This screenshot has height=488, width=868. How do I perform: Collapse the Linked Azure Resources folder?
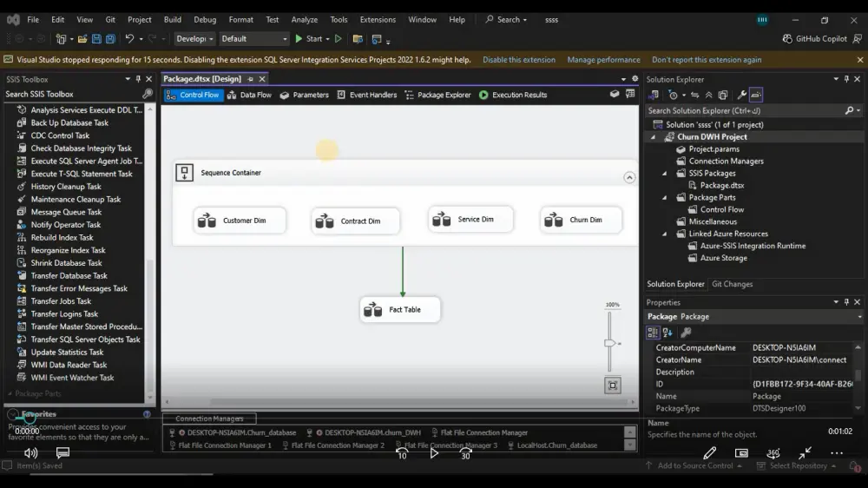pyautogui.click(x=664, y=234)
